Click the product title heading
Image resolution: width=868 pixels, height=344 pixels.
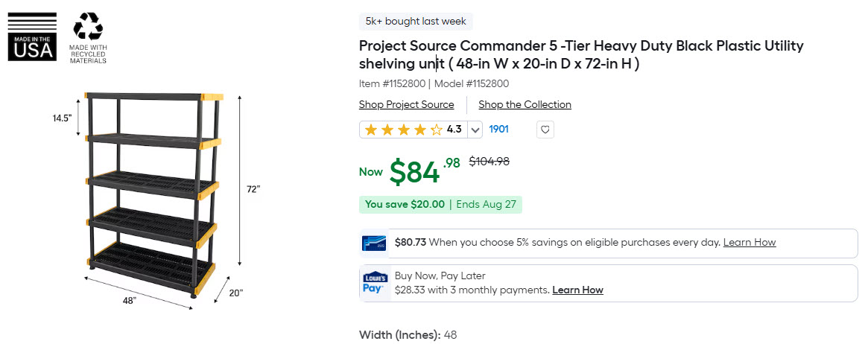(x=580, y=55)
